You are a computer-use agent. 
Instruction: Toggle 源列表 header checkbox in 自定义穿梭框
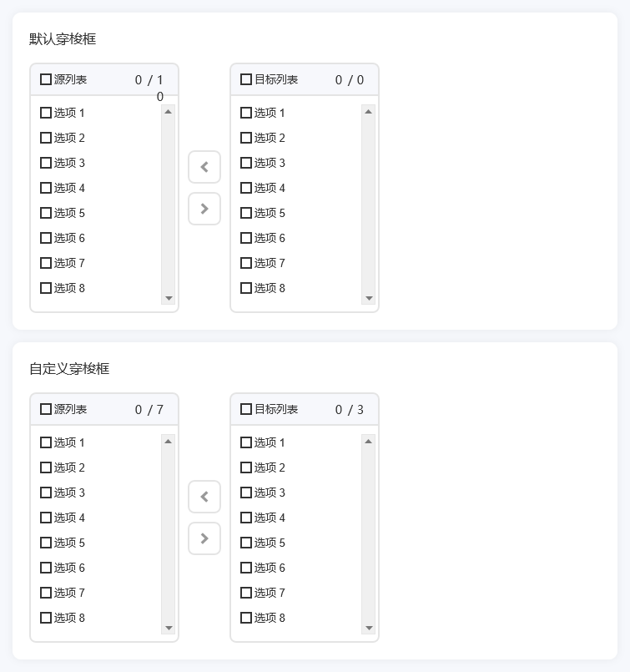(x=46, y=409)
